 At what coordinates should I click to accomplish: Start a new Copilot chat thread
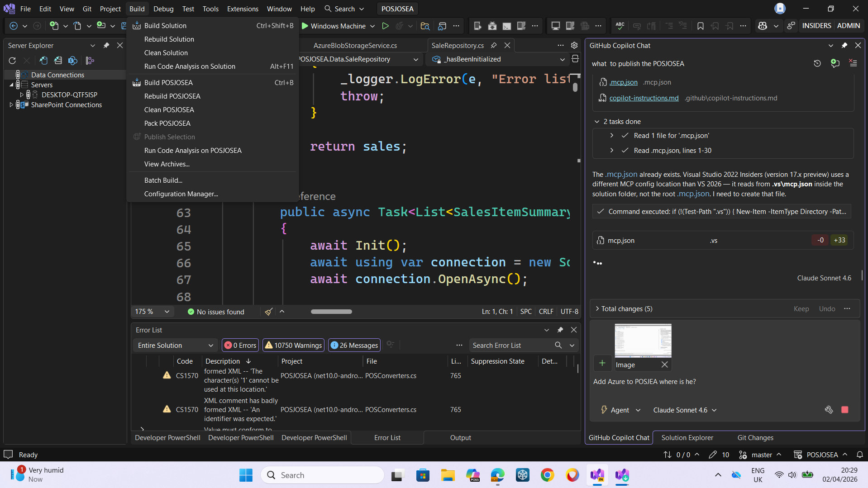(x=835, y=63)
